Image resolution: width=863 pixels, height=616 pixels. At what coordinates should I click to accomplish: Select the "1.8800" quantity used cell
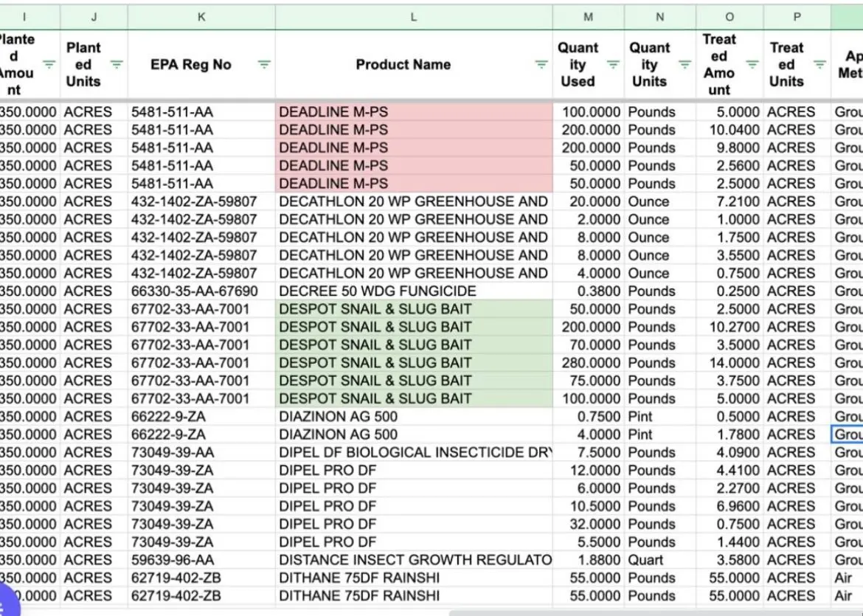589,560
